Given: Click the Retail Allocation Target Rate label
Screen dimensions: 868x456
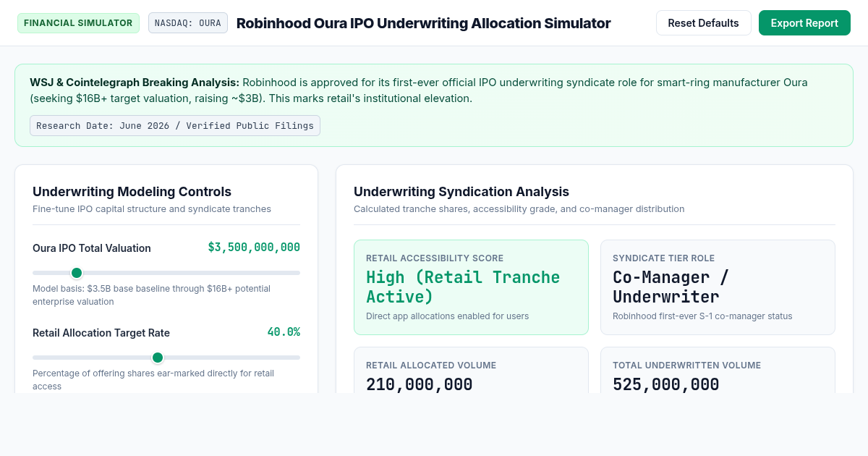Looking at the screenshot, I should pos(101,333).
